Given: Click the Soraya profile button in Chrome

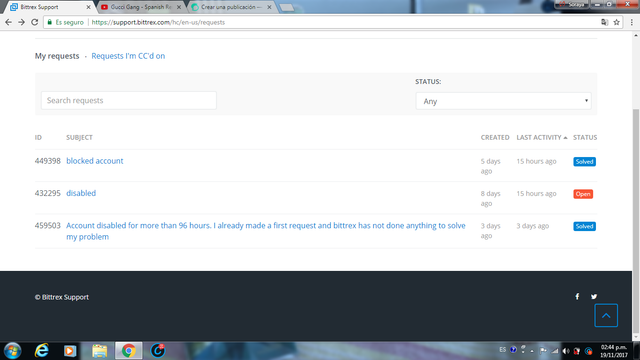Looking at the screenshot, I should click(571, 4).
